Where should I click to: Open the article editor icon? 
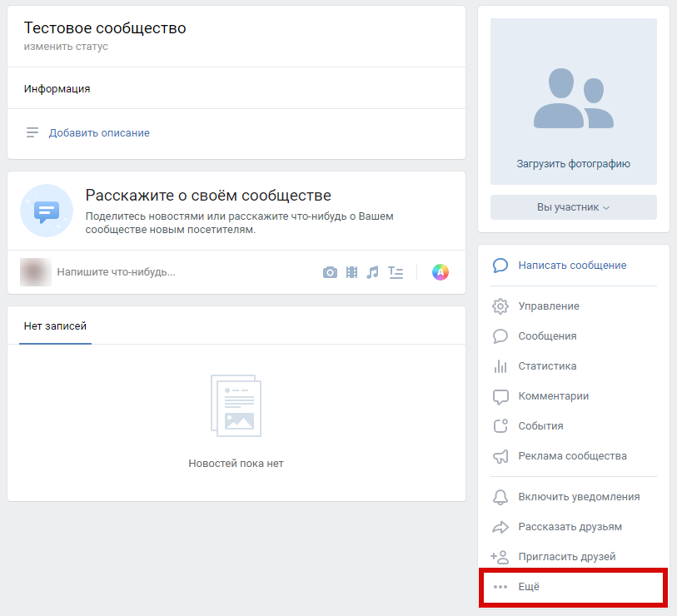pyautogui.click(x=396, y=272)
